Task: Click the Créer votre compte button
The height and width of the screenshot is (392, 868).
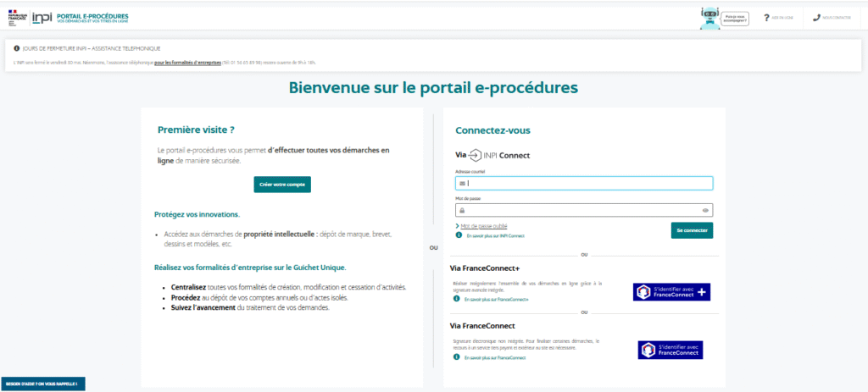Action: click(x=282, y=185)
